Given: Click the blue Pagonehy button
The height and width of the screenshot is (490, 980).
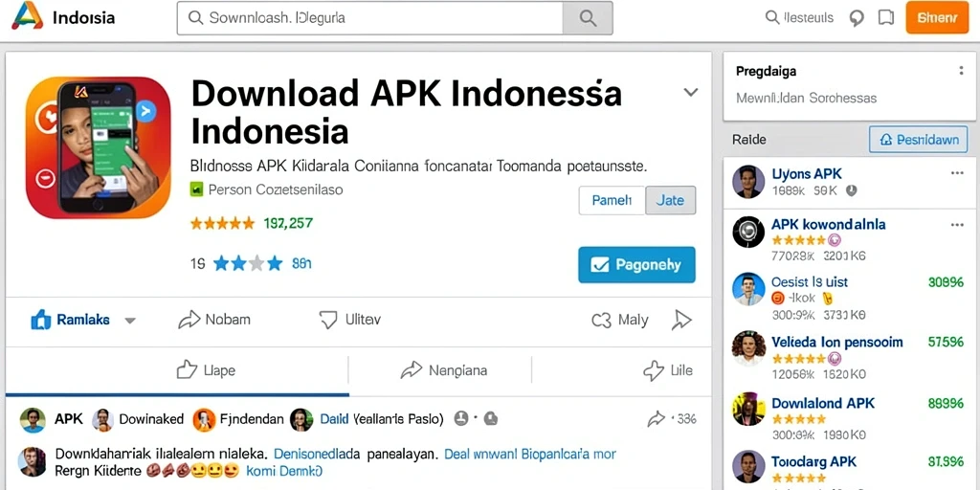Looking at the screenshot, I should (636, 264).
